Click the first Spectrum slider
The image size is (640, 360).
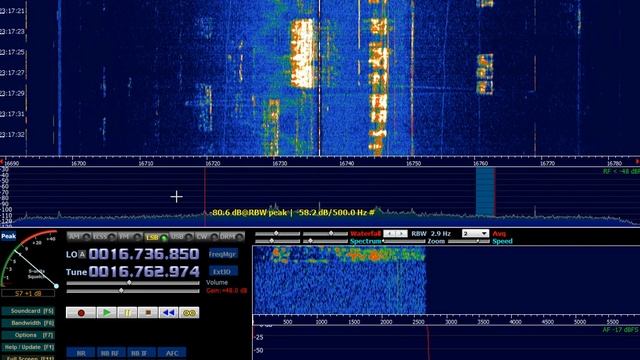click(x=278, y=241)
